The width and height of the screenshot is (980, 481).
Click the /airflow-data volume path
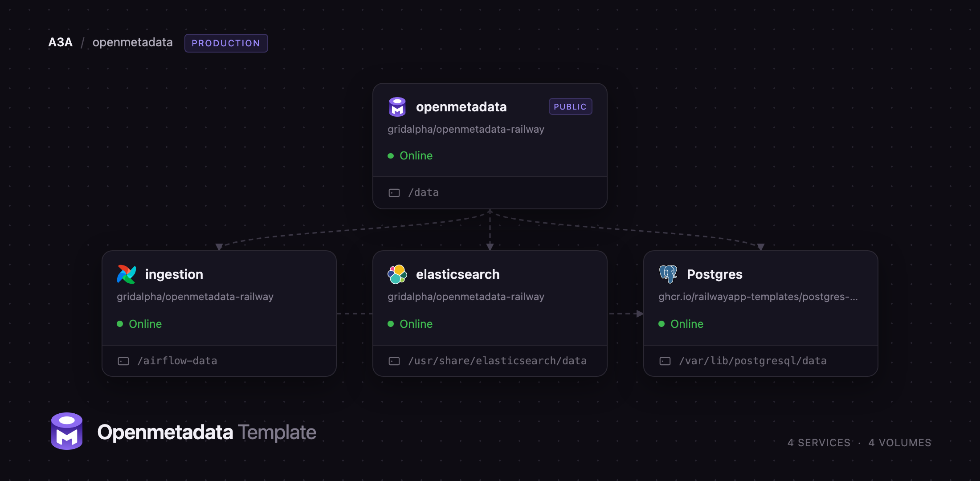177,361
